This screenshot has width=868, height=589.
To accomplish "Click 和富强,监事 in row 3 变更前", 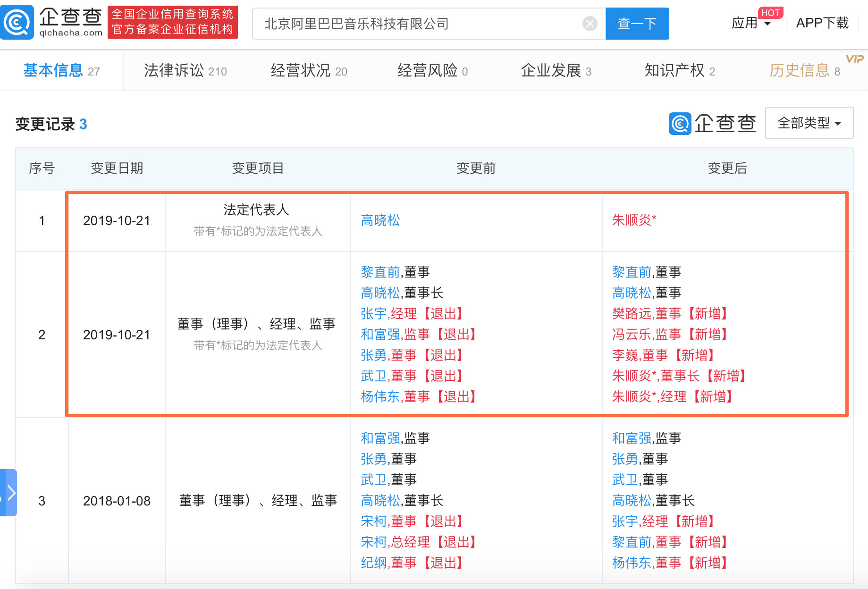I will pos(395,438).
